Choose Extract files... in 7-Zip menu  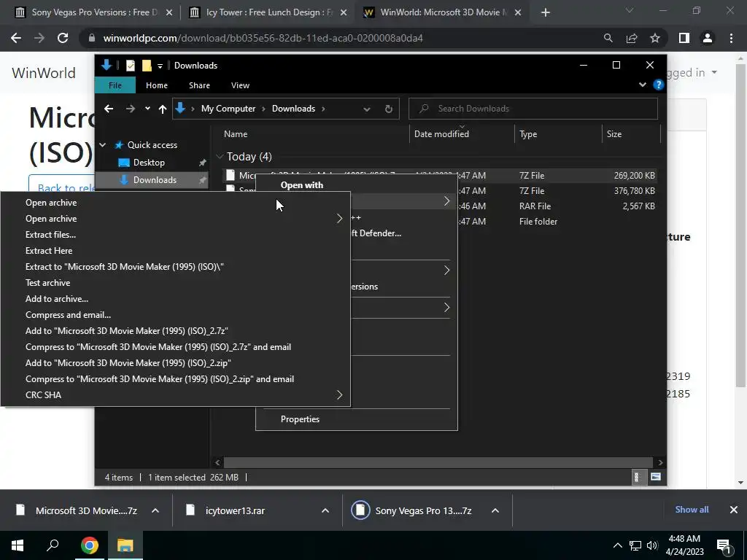[175, 235]
